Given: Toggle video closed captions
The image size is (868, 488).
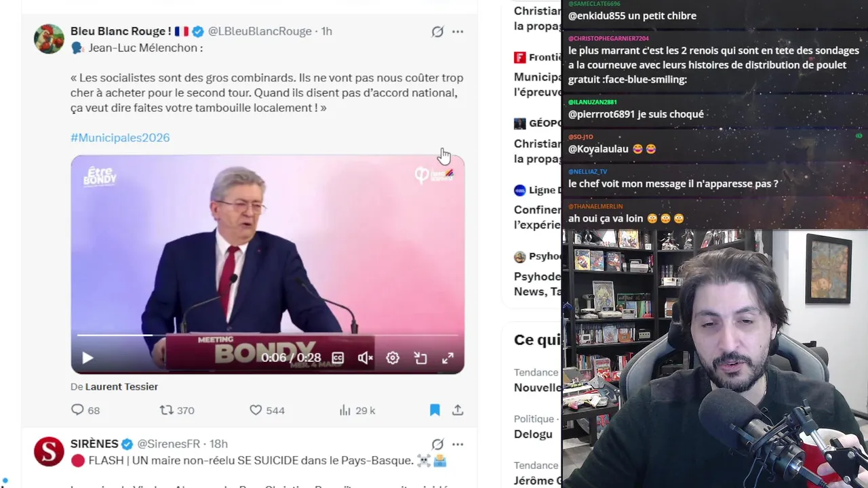Looking at the screenshot, I should coord(338,358).
